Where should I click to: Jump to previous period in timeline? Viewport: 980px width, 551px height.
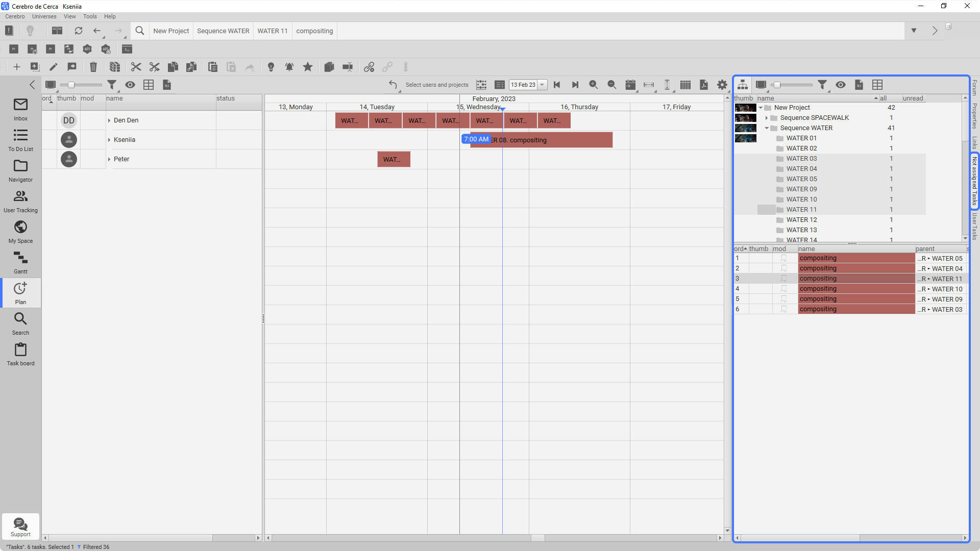tap(557, 85)
